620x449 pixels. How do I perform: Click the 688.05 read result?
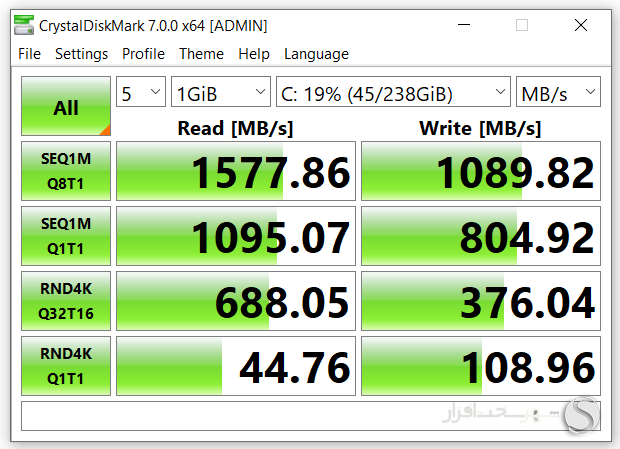coord(236,301)
